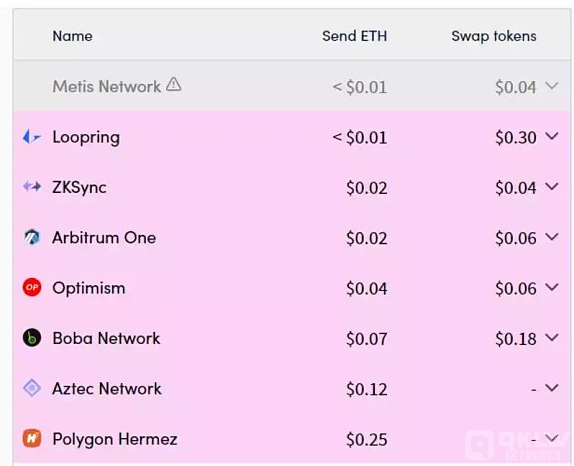Click the Name column header

pos(72,36)
